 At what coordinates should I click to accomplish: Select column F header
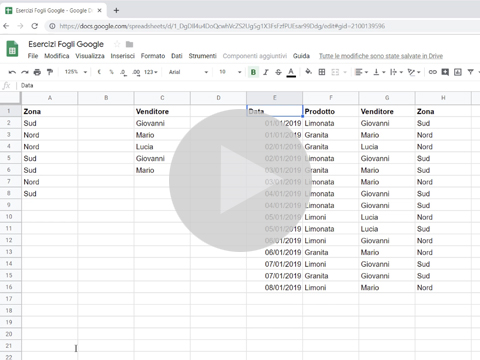point(331,98)
